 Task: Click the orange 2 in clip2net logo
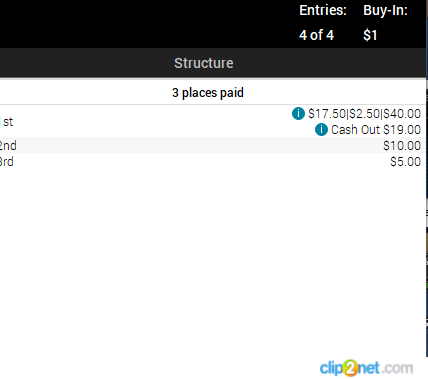[x=350, y=368]
